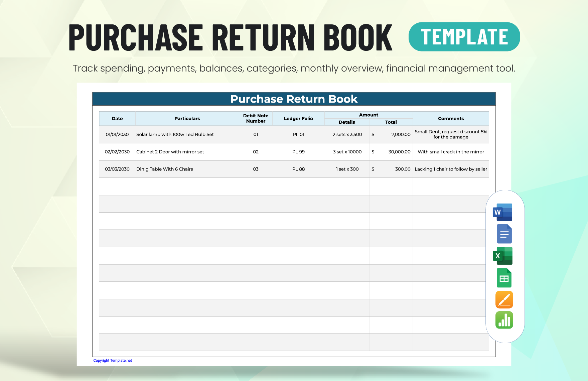Click total amount 7,000.00
588x381 pixels.
click(401, 134)
